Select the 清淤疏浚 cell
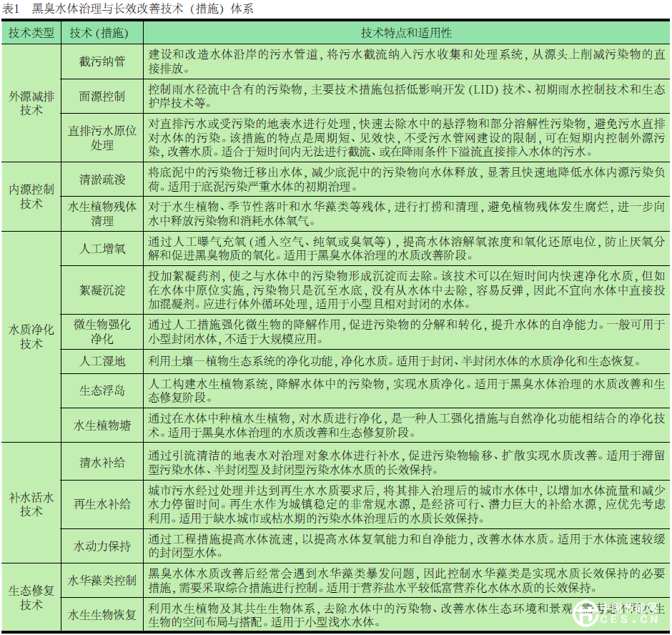The image size is (672, 635). pyautogui.click(x=102, y=179)
